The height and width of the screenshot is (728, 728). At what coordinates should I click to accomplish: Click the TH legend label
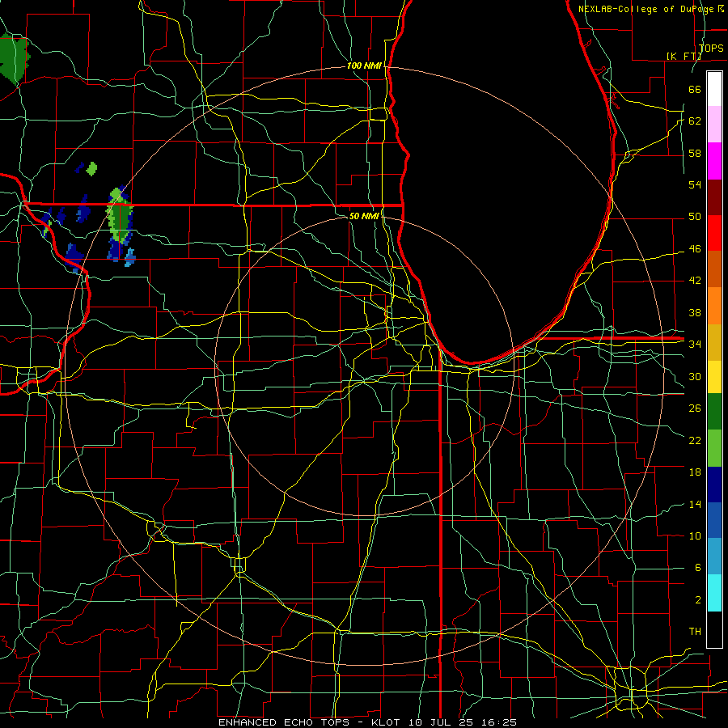(695, 632)
